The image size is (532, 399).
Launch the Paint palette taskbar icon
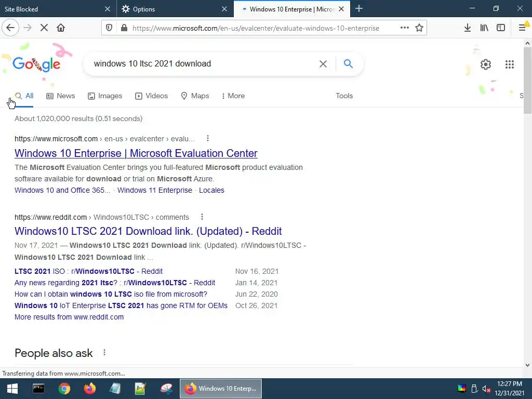[166, 389]
